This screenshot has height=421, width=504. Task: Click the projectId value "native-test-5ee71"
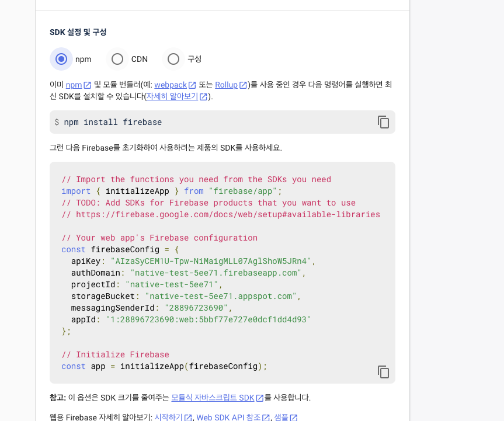[172, 285]
